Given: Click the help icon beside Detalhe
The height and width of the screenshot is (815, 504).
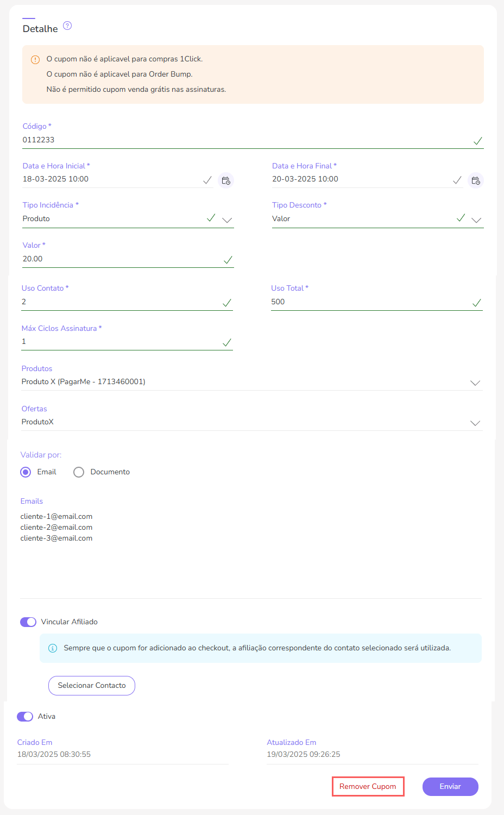Looking at the screenshot, I should tap(67, 26).
